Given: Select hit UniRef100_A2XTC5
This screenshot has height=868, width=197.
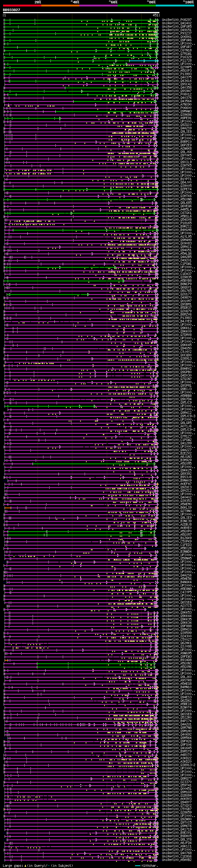Looking at the screenshot, I should pyautogui.click(x=176, y=606).
